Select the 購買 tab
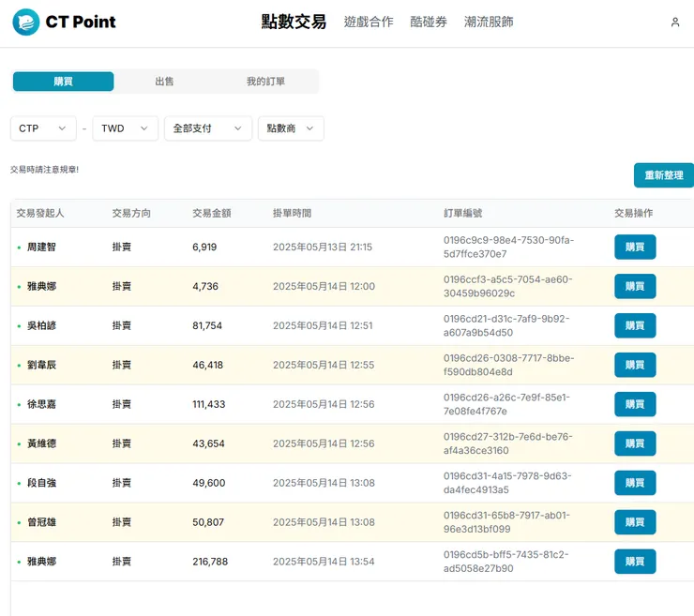This screenshot has width=694, height=616. [63, 82]
